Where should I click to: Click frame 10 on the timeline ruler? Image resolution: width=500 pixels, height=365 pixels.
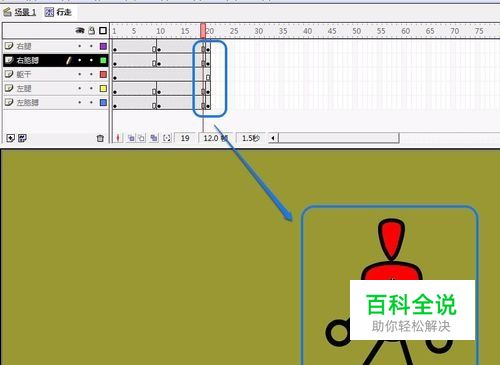[160, 31]
